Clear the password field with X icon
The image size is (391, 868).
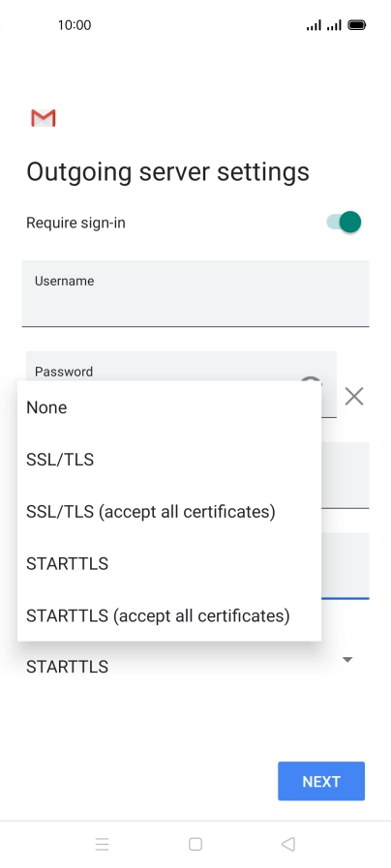pos(354,397)
